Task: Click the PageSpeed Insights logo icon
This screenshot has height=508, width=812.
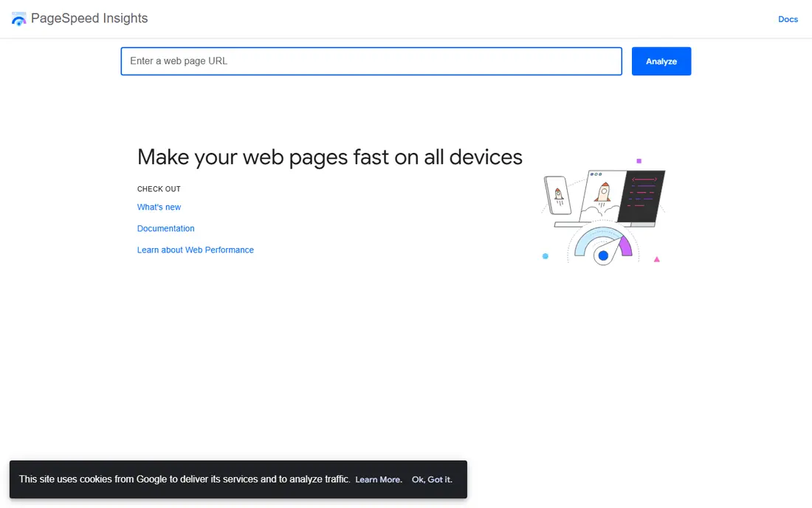Action: click(18, 19)
